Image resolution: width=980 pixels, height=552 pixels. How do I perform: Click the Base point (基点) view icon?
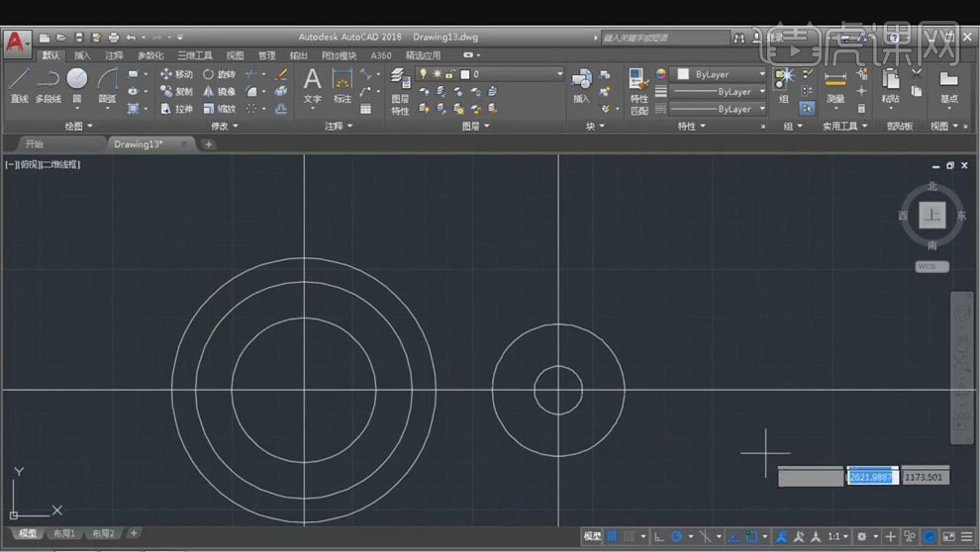click(948, 85)
